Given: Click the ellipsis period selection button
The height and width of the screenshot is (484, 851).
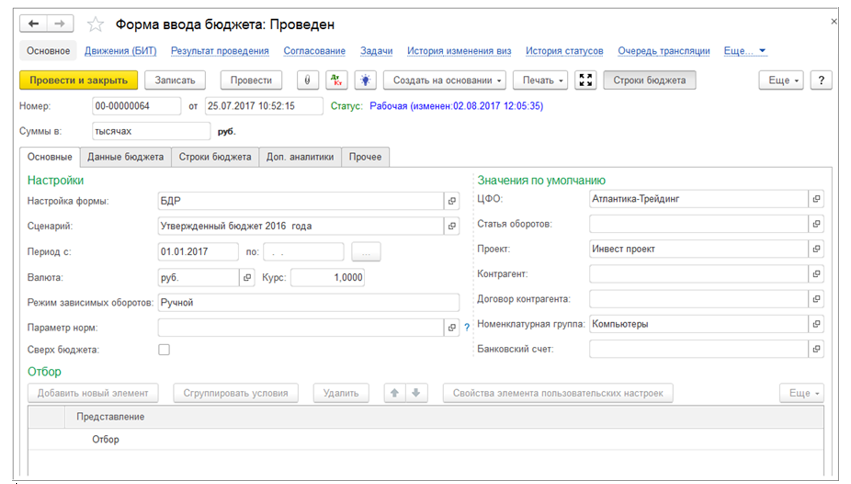Looking at the screenshot, I should 366,252.
